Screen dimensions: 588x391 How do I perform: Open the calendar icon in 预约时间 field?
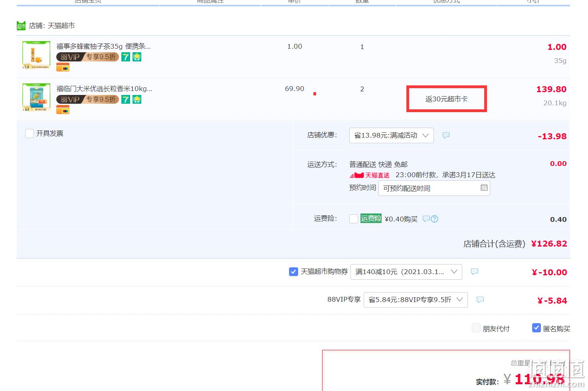484,188
